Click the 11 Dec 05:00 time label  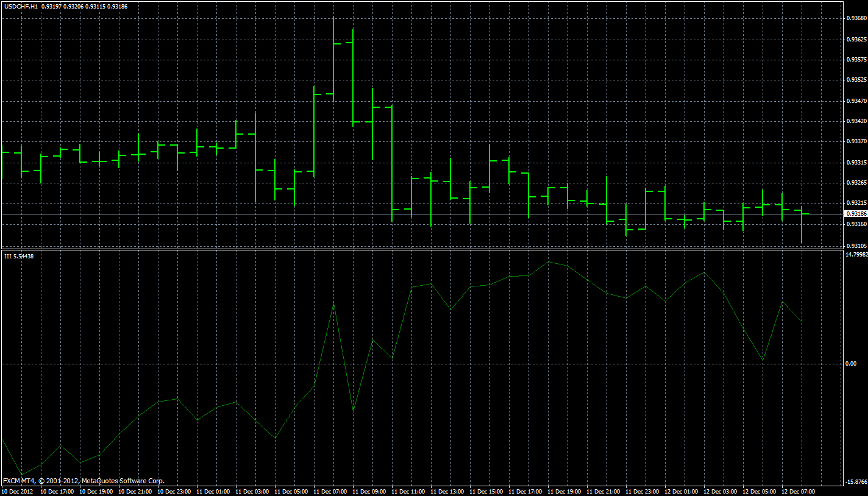click(x=293, y=491)
